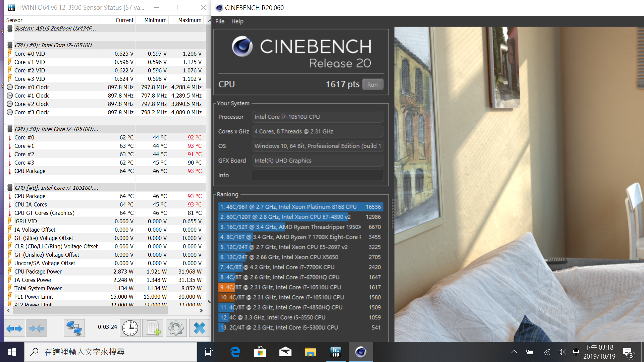Image resolution: width=644 pixels, height=362 pixels.
Task: Open the Help menu in Cinebench
Action: tap(237, 21)
